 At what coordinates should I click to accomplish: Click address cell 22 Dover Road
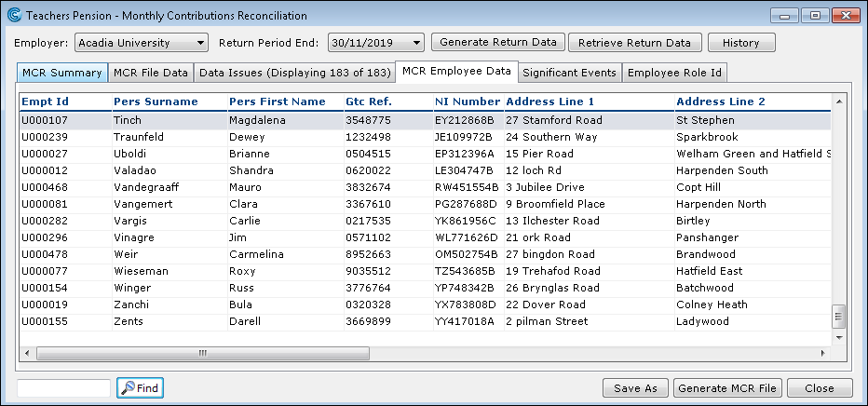click(589, 304)
